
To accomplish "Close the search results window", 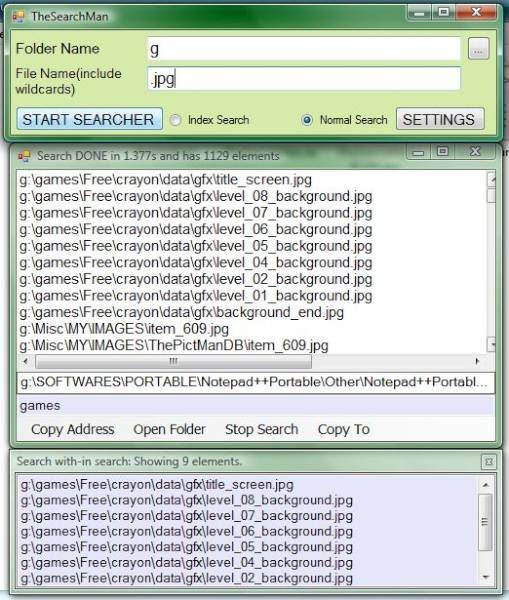I will tap(475, 152).
